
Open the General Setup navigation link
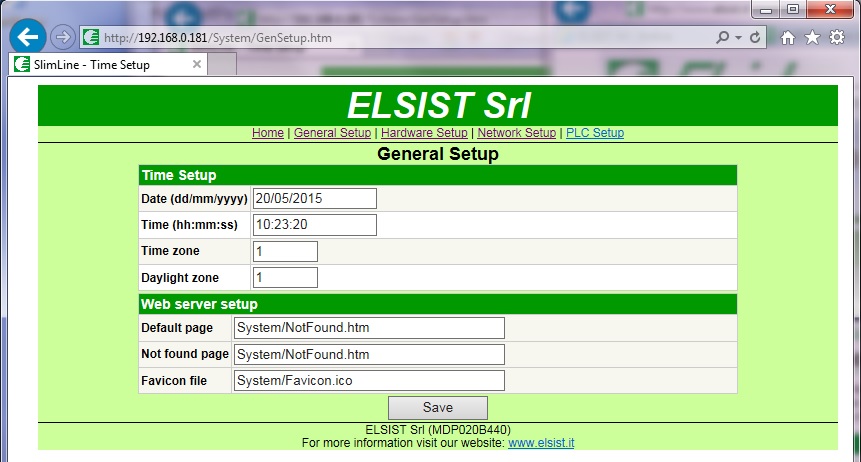332,133
